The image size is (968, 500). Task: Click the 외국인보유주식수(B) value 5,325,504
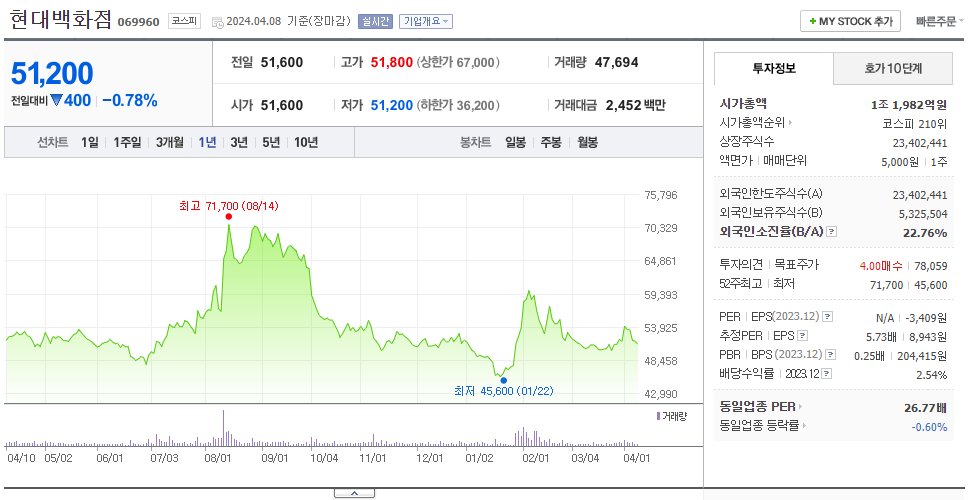tap(920, 214)
